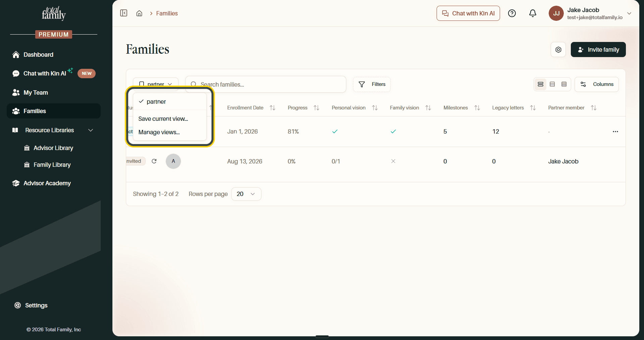Sort by Partner member arrows
Viewport: 644px width, 340px height.
(x=594, y=108)
